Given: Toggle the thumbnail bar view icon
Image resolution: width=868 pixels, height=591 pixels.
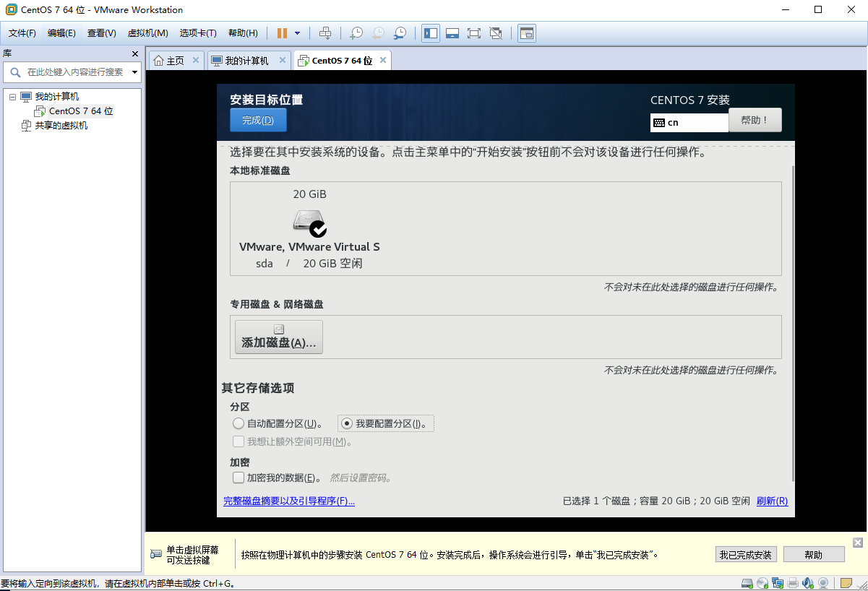Looking at the screenshot, I should point(452,33).
